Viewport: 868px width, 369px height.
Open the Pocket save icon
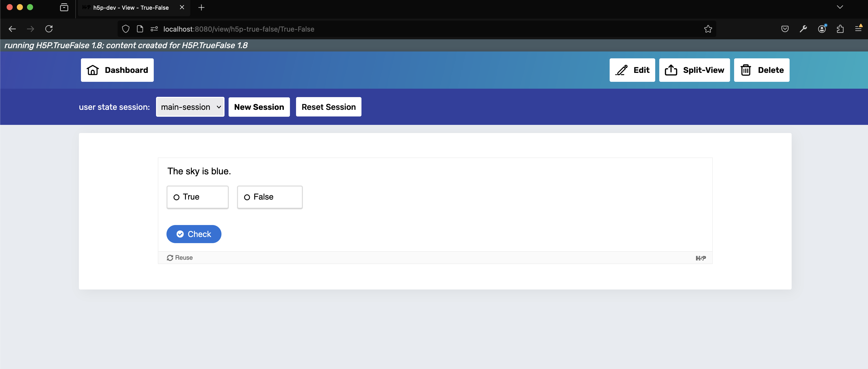tap(785, 29)
